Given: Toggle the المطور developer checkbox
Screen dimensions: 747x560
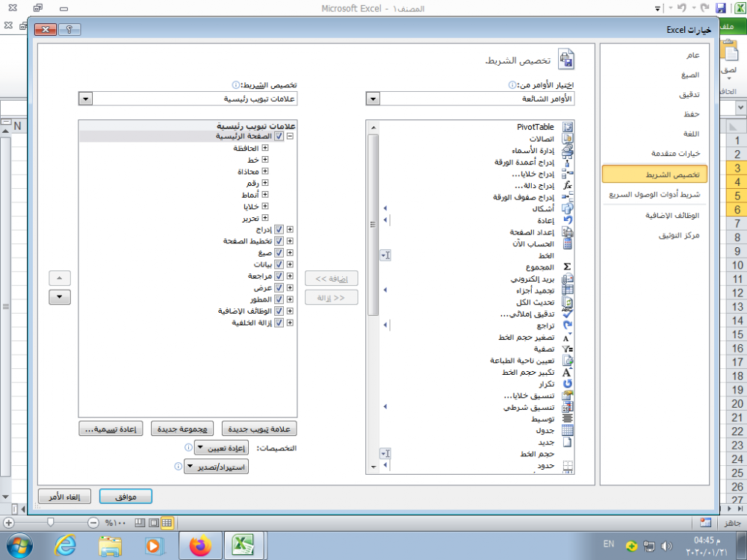Looking at the screenshot, I should click(279, 299).
